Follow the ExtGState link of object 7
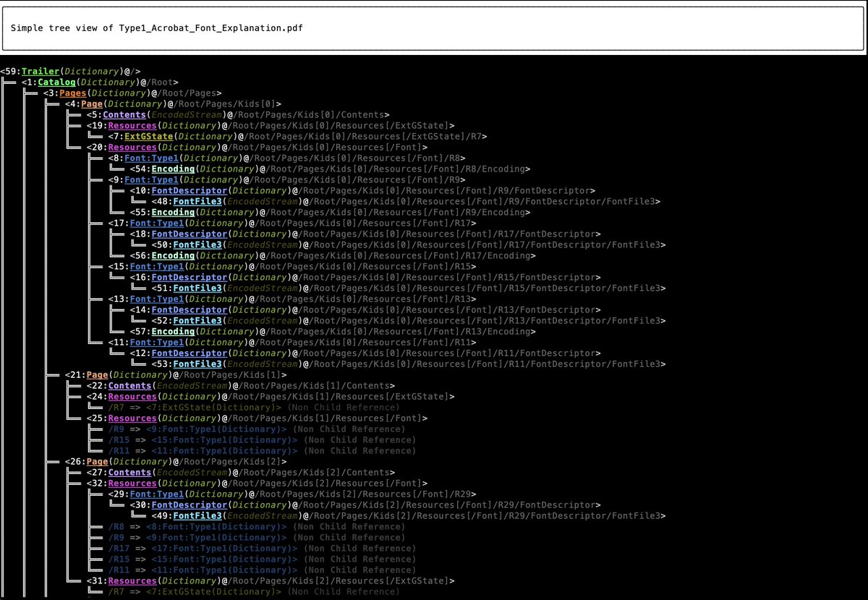The image size is (868, 600). tap(148, 137)
